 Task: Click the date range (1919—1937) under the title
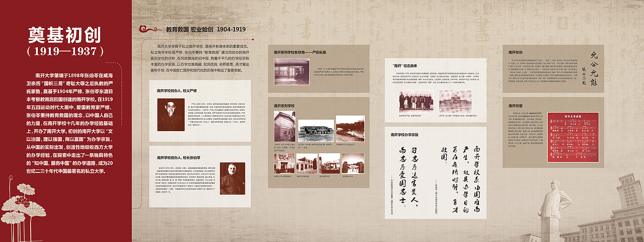[66, 51]
